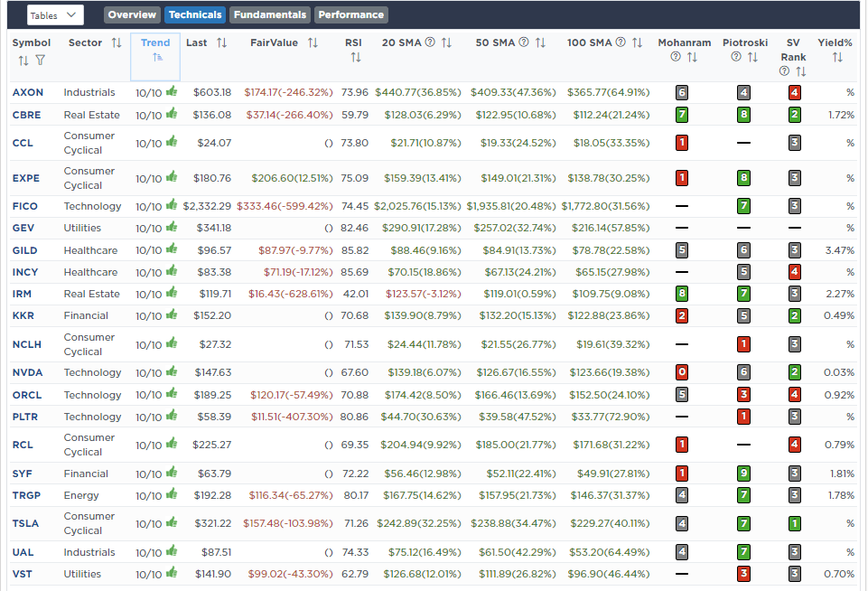Sort by 100 SMA
This screenshot has height=591, width=868.
637,42
